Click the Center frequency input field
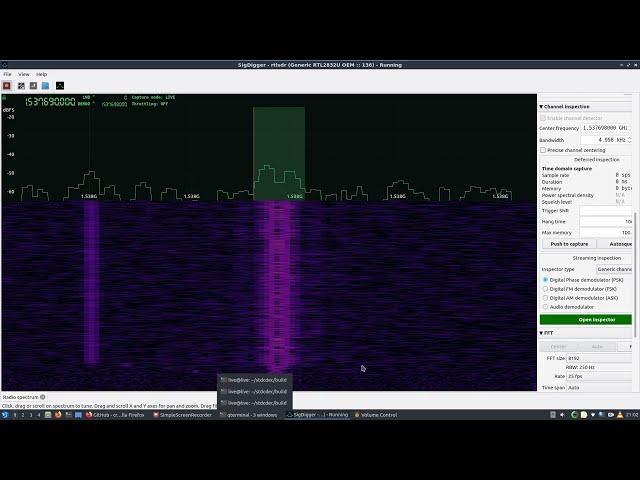Screen dimensions: 640x480 pos(606,128)
